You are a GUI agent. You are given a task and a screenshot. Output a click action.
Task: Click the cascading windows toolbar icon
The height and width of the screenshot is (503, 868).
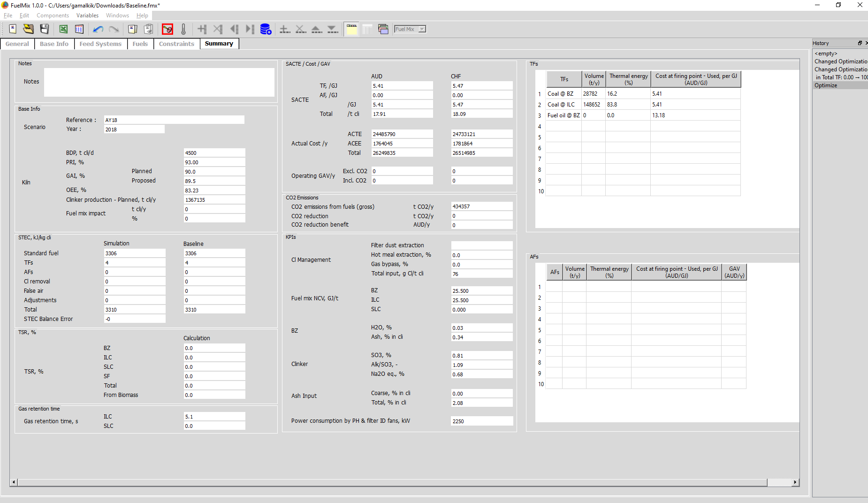383,29
